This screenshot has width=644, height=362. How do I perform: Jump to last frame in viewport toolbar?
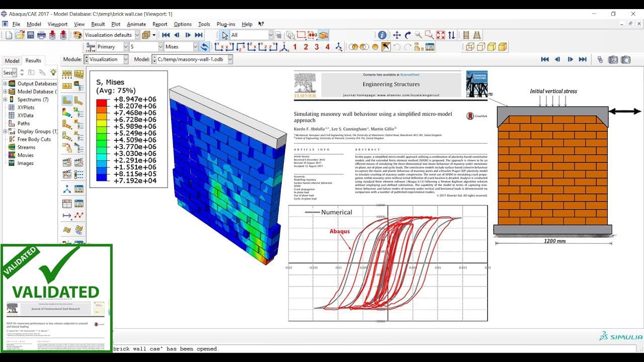tap(583, 59)
